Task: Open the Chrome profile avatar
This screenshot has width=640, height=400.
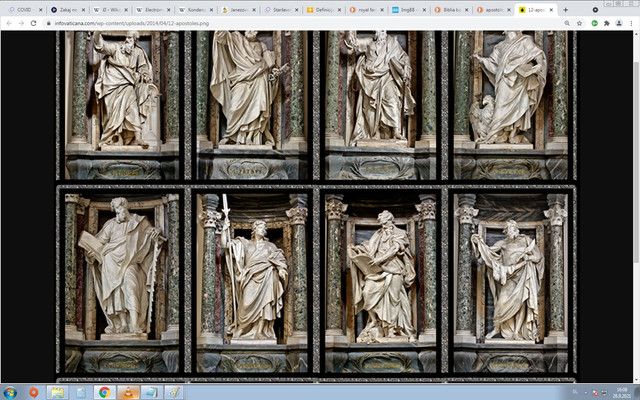Action: click(x=619, y=24)
